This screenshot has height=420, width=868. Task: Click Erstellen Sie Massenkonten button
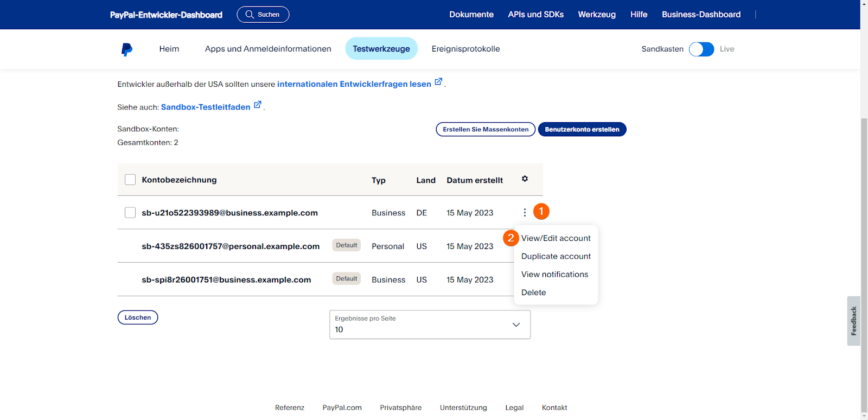pyautogui.click(x=486, y=129)
